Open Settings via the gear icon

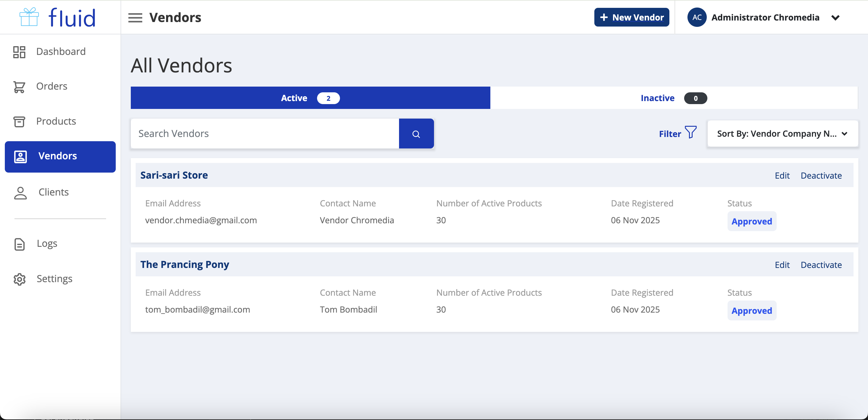20,279
